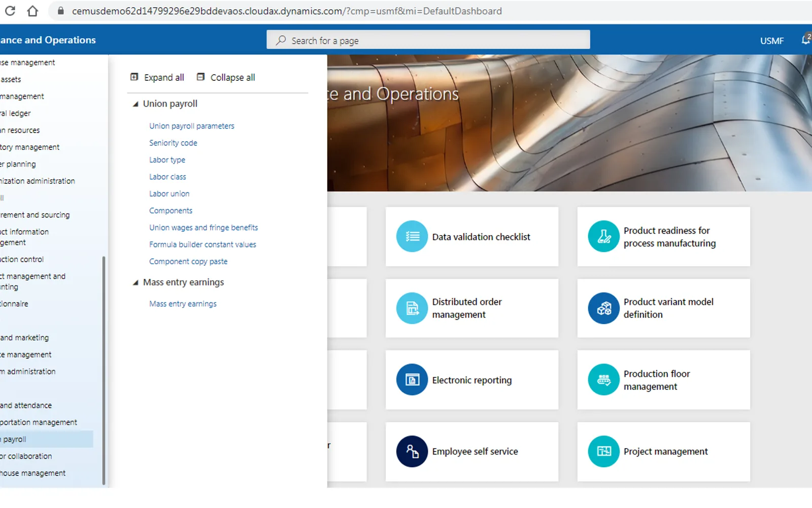Switch company via the USMF button

[x=772, y=41]
